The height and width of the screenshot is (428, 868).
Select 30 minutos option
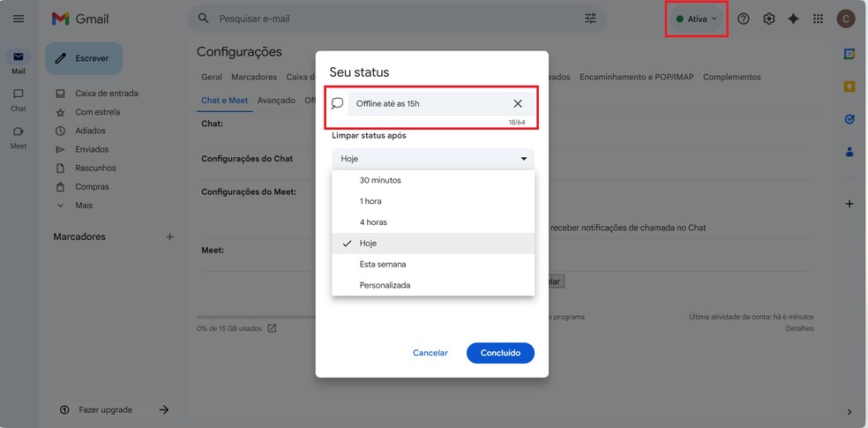(x=433, y=181)
